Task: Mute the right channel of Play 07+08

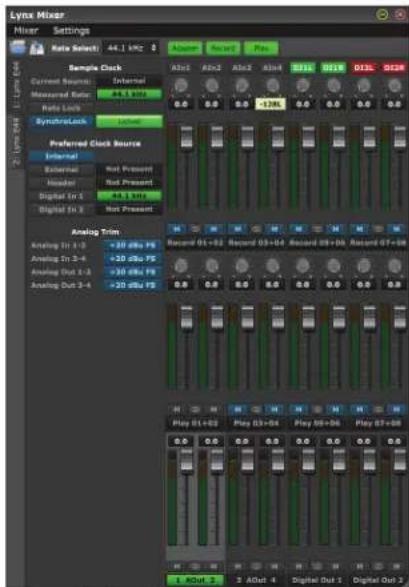Action: 396,409
